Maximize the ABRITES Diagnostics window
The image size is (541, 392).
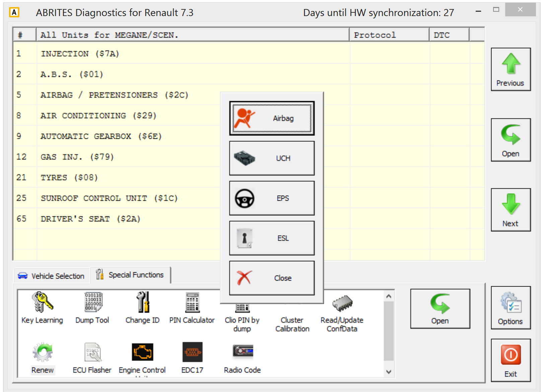(x=496, y=10)
